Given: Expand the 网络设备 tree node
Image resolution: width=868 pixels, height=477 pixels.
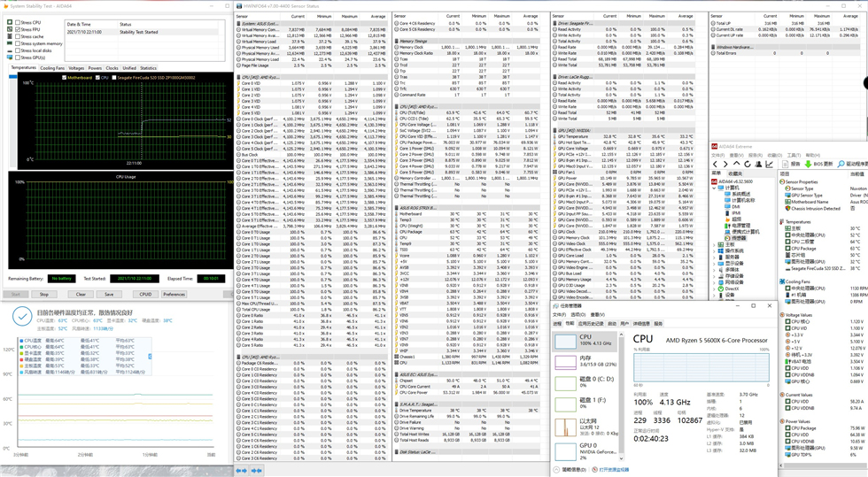Looking at the screenshot, I should point(714,282).
